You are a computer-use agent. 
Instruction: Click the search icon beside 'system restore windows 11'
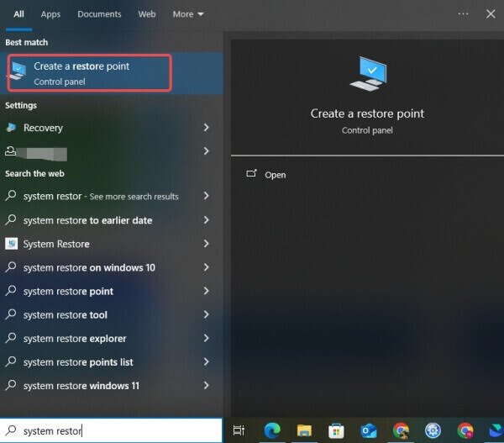click(11, 385)
